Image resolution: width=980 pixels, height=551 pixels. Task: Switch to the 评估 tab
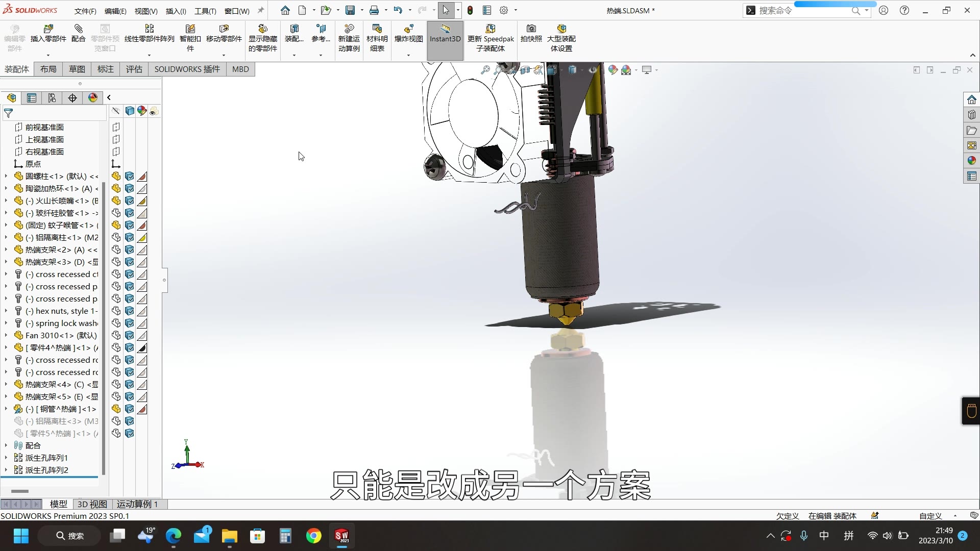[x=134, y=69]
